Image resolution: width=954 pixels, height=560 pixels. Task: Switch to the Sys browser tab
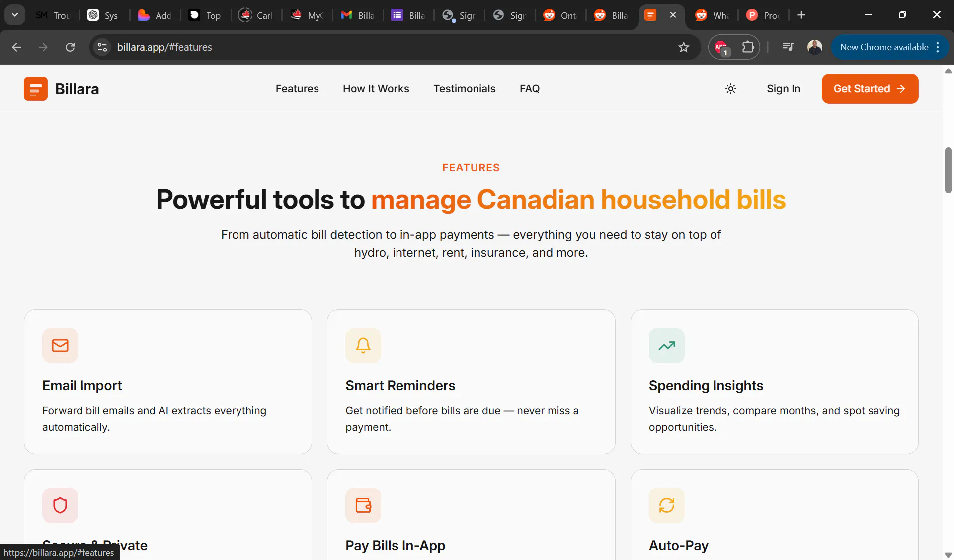point(103,15)
